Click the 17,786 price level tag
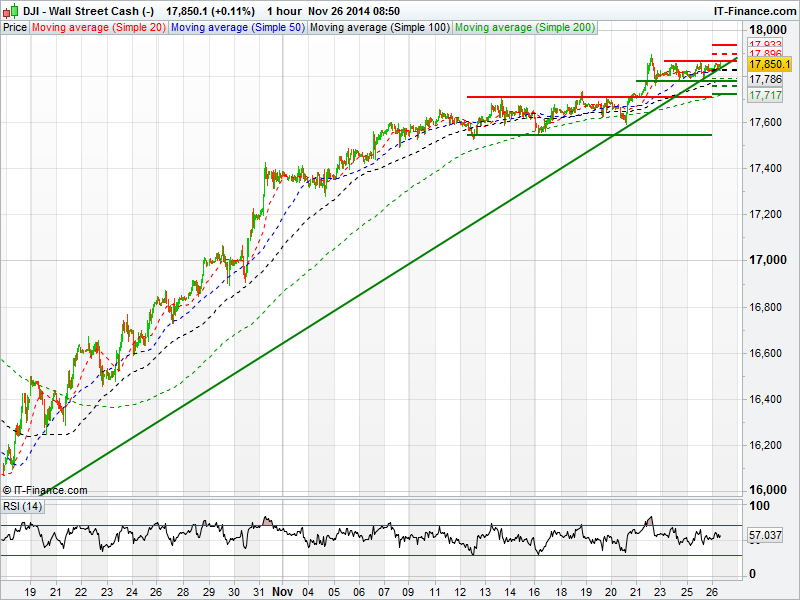This screenshot has height=600, width=800. [x=765, y=79]
